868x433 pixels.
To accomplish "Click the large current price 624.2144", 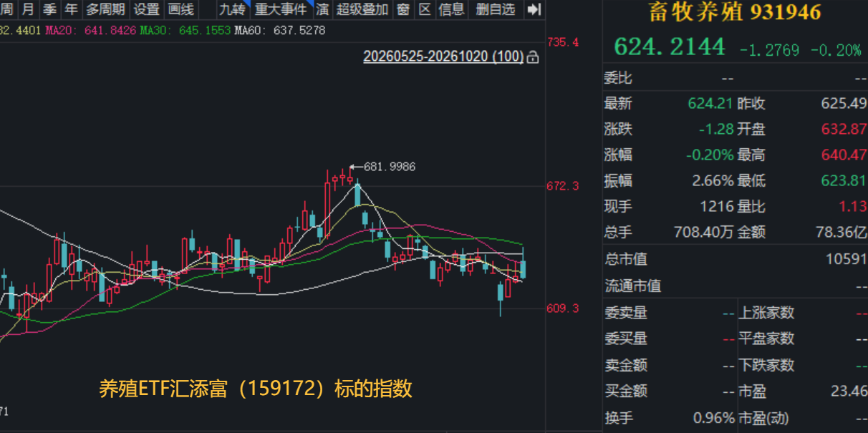I will [670, 47].
